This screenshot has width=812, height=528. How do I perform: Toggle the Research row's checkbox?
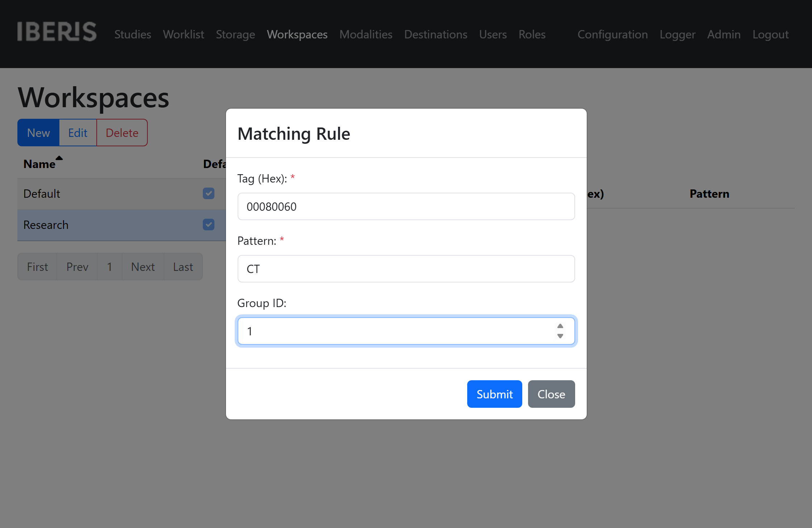tap(209, 225)
